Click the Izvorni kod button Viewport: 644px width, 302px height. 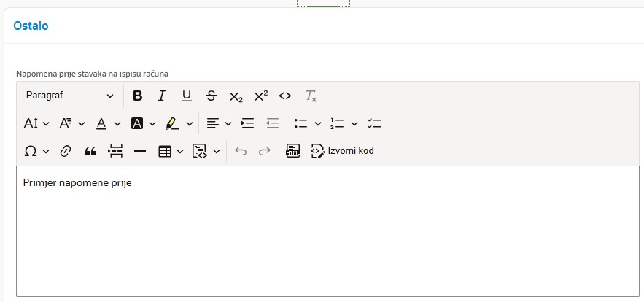(342, 151)
